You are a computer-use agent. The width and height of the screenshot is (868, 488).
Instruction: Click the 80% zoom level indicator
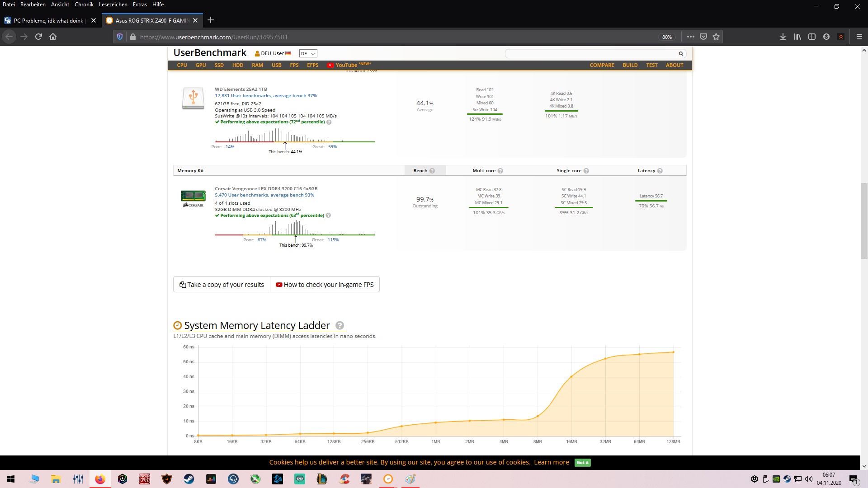(x=667, y=37)
